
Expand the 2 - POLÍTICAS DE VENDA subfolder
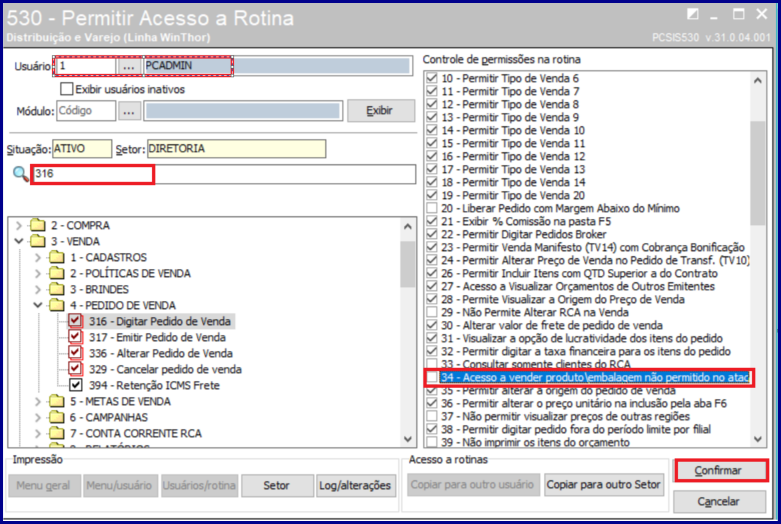coord(38,273)
